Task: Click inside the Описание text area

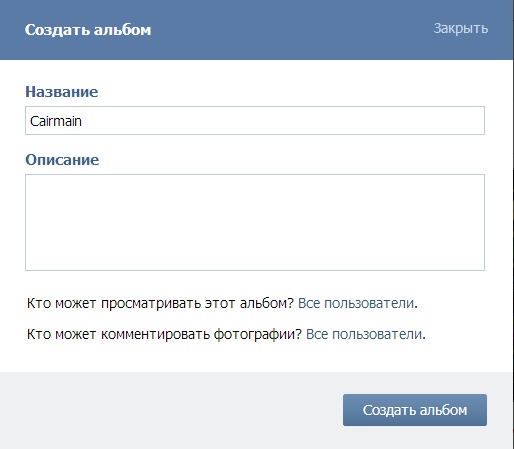Action: (x=255, y=222)
